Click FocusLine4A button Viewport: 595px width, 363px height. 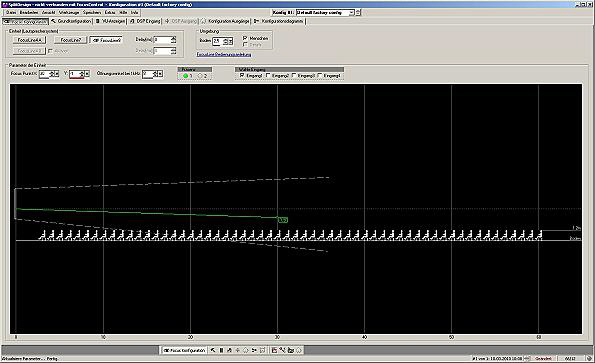(30, 40)
